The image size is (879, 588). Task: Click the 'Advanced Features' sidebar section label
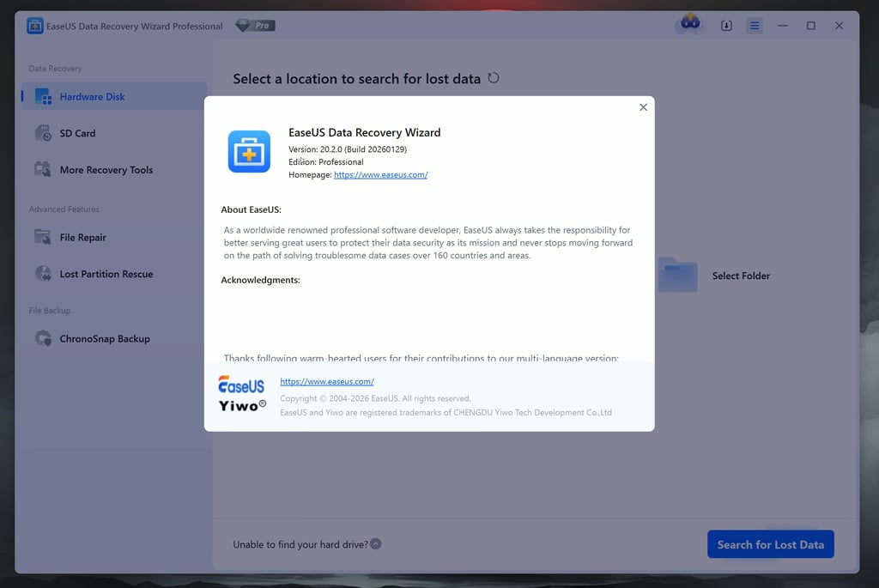click(x=64, y=209)
